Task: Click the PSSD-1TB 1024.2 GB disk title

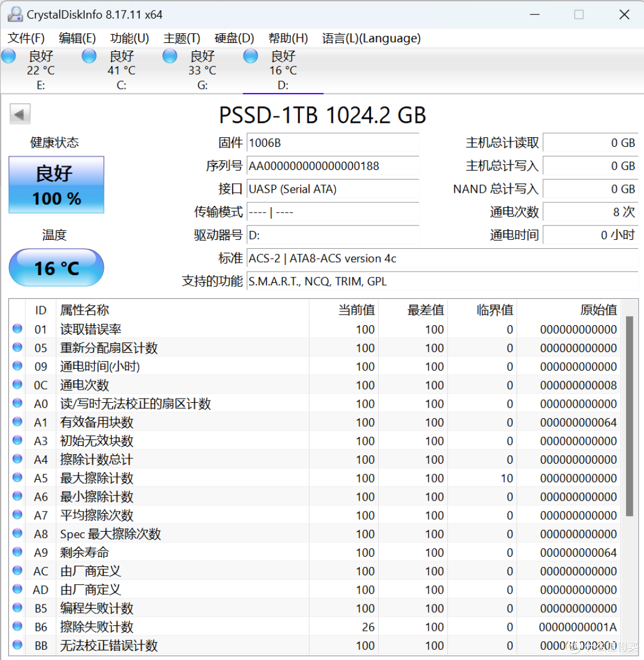Action: click(323, 115)
